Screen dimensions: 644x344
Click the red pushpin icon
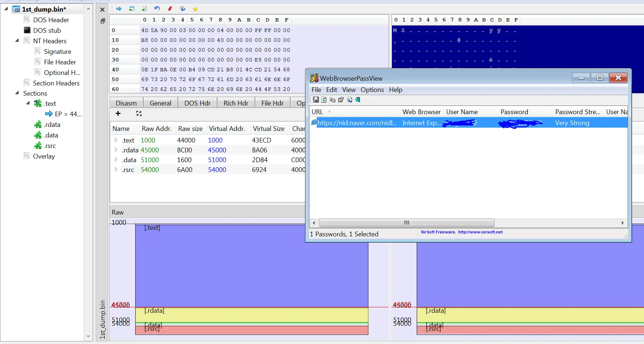pyautogui.click(x=170, y=9)
